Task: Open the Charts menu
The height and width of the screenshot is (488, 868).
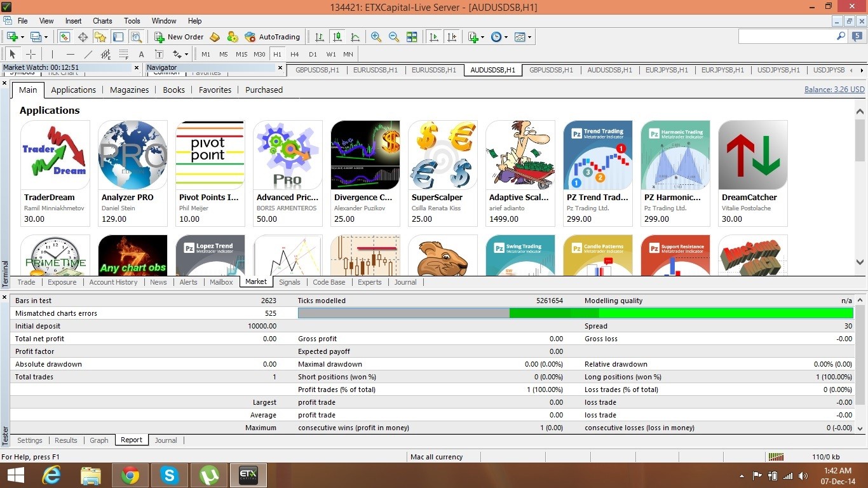Action: point(102,21)
